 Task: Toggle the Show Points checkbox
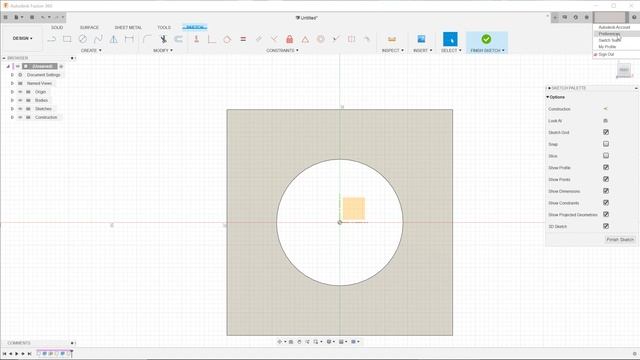[606, 179]
